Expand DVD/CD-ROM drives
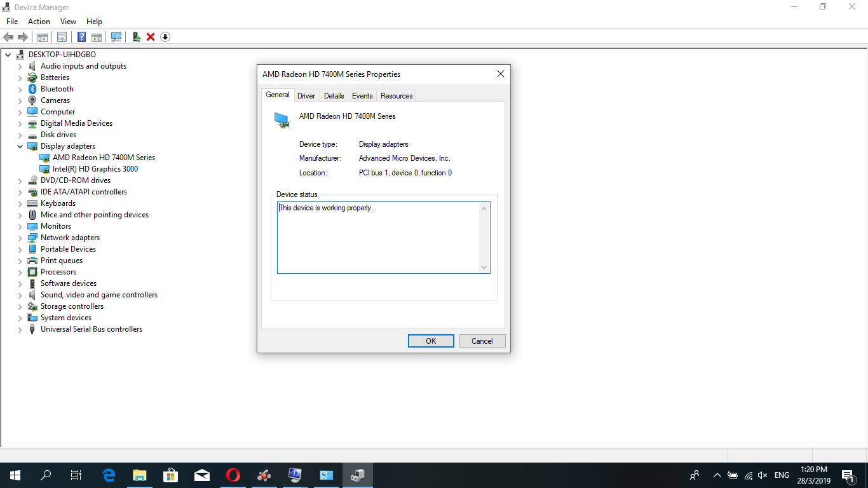Viewport: 868px width, 488px height. 20,180
